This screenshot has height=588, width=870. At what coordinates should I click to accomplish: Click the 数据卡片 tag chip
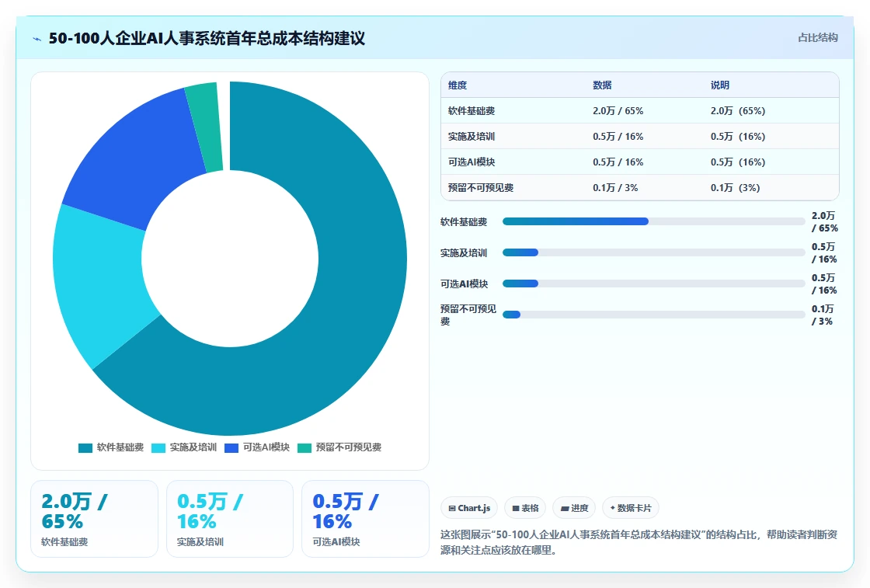[630, 508]
